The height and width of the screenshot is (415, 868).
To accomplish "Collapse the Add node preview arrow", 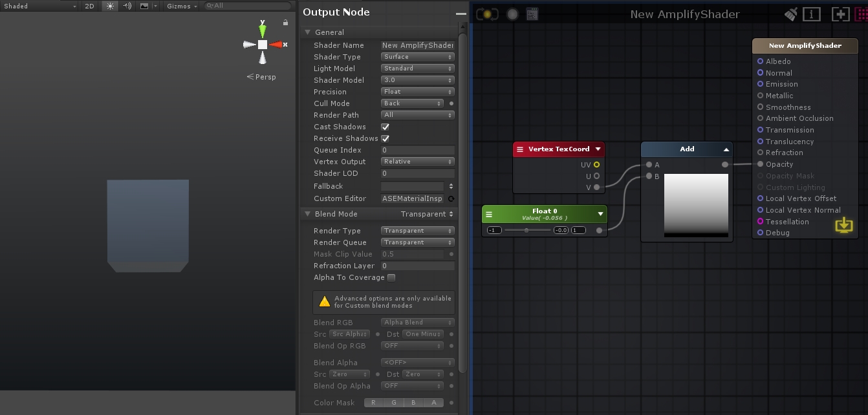I will pyautogui.click(x=726, y=149).
